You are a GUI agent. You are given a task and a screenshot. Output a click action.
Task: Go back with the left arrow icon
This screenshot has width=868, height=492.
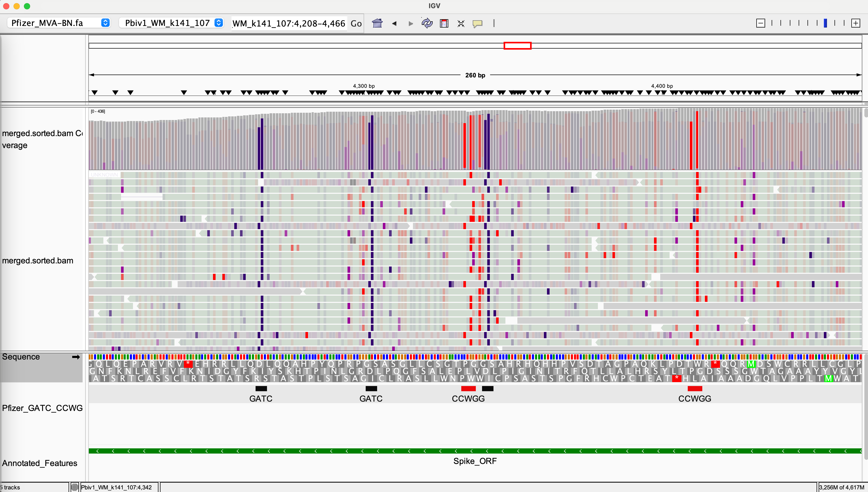pos(394,23)
